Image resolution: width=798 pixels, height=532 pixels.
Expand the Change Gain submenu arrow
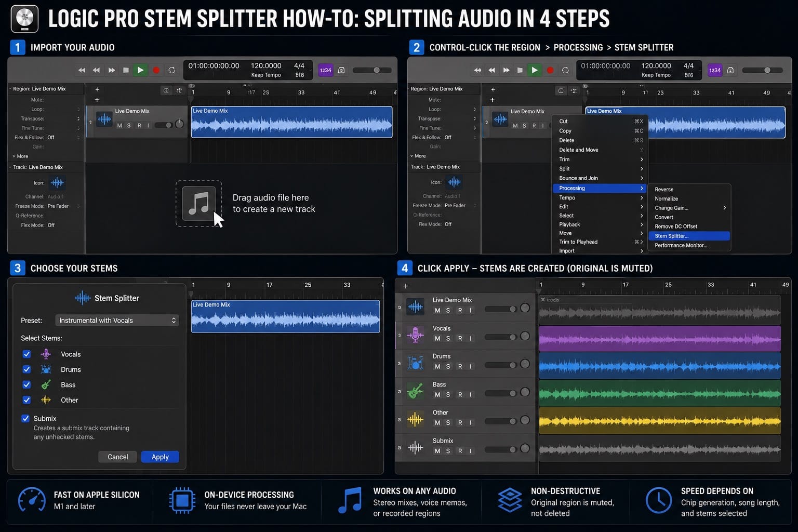coord(724,208)
